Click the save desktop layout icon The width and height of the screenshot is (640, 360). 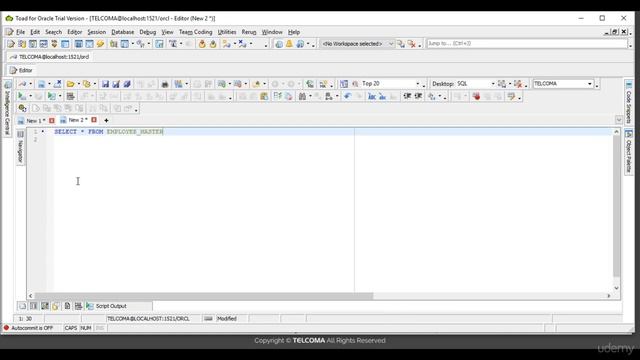tap(502, 84)
